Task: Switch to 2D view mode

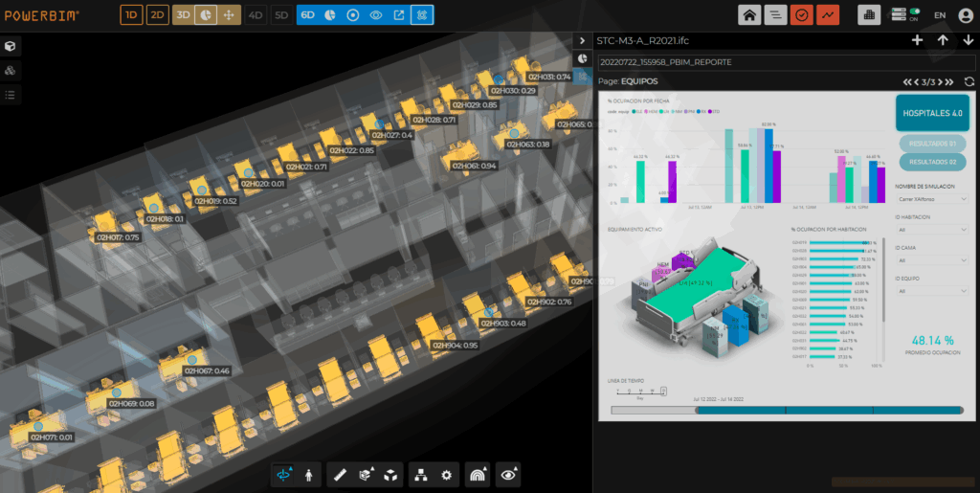Action: (x=157, y=15)
